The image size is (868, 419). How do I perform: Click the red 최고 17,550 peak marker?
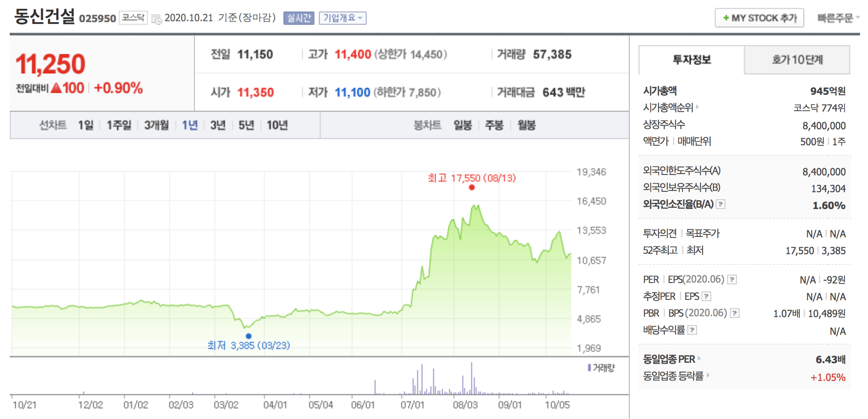[472, 187]
